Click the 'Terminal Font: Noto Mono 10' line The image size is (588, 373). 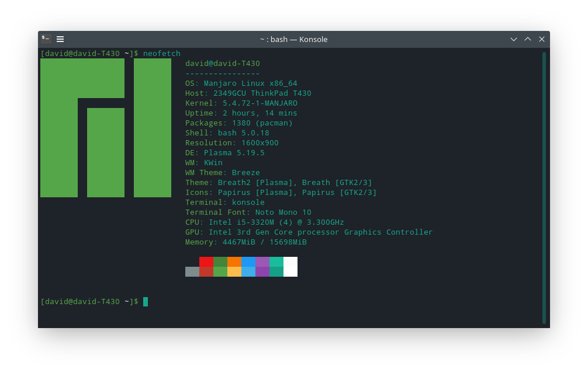click(248, 212)
